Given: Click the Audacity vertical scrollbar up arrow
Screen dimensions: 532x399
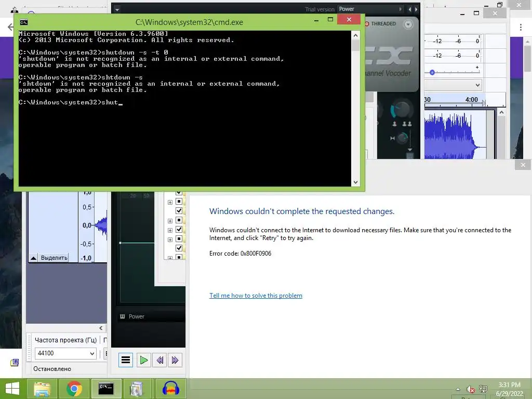Looking at the screenshot, I should [501, 112].
